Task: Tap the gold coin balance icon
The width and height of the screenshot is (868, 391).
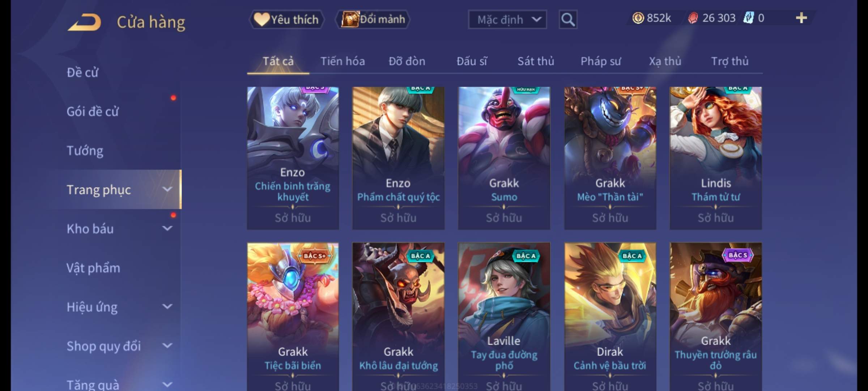Action: pyautogui.click(x=638, y=18)
